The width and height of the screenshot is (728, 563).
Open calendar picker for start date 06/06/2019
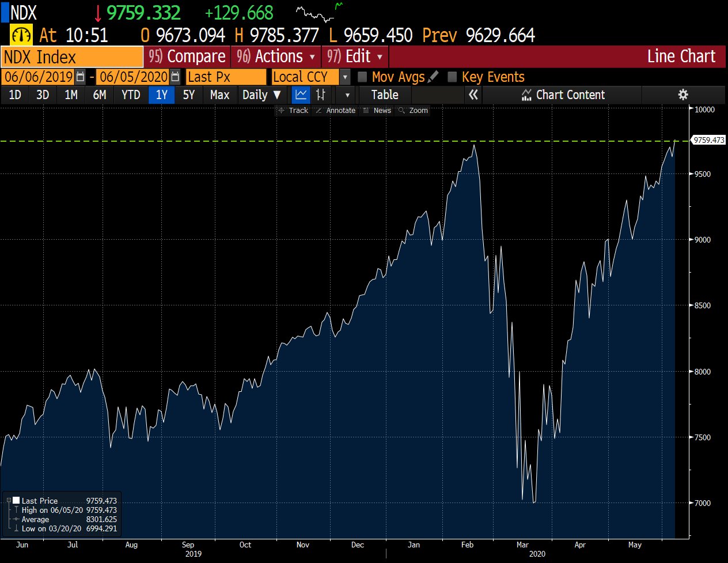point(81,77)
